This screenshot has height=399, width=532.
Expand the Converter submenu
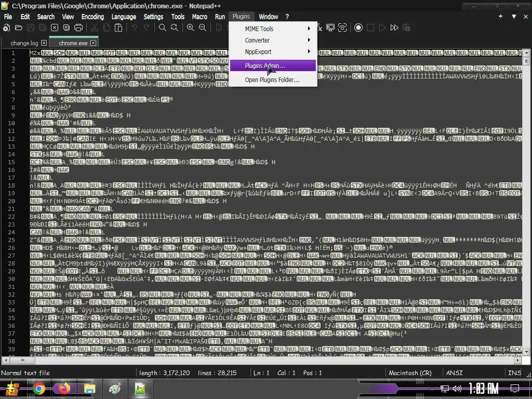pyautogui.click(x=273, y=41)
